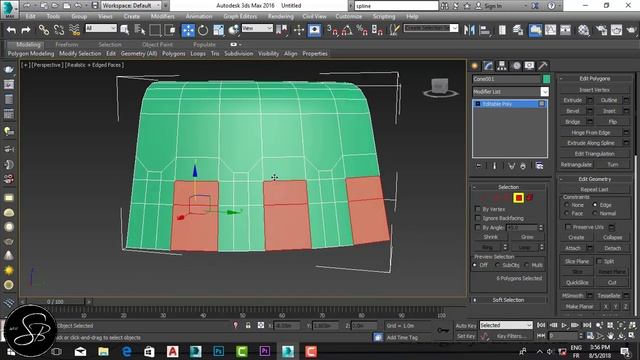
Task: Activate the Select and Move tool
Action: pyautogui.click(x=188, y=30)
